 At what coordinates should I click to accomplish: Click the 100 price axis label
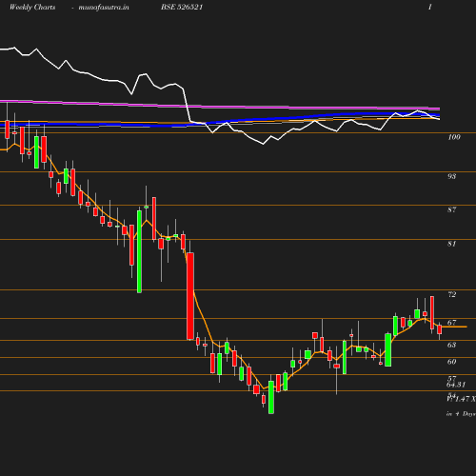(x=454, y=137)
